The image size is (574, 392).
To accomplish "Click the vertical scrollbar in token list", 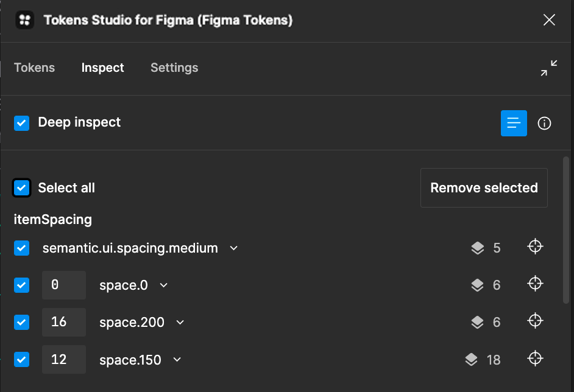I will [566, 230].
